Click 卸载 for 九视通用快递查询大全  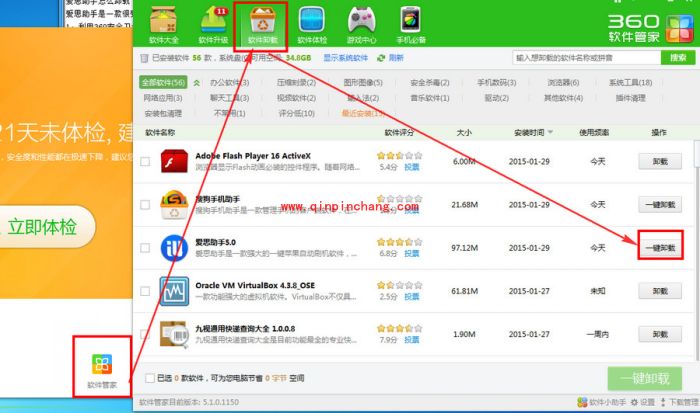[x=660, y=334]
